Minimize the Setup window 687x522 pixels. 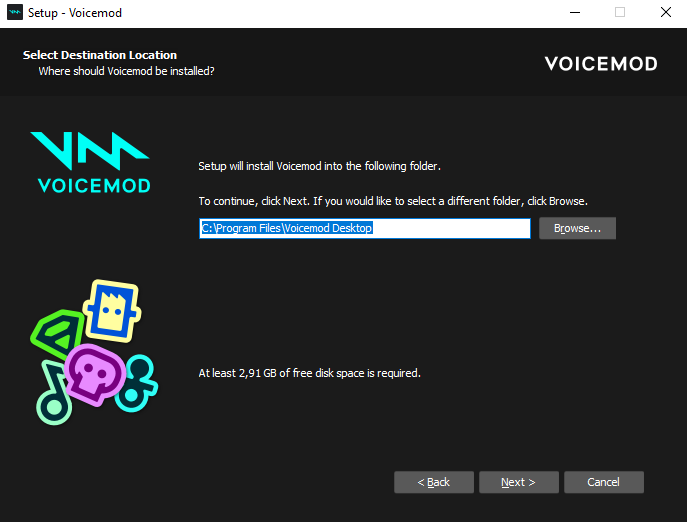(x=575, y=12)
